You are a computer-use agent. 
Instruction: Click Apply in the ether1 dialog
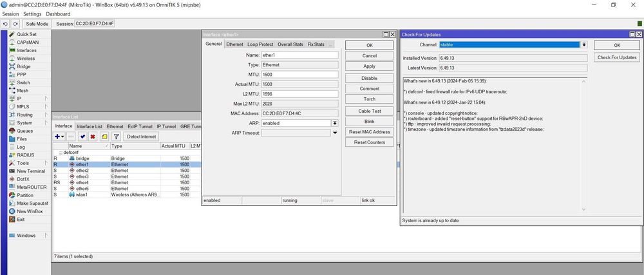click(369, 66)
